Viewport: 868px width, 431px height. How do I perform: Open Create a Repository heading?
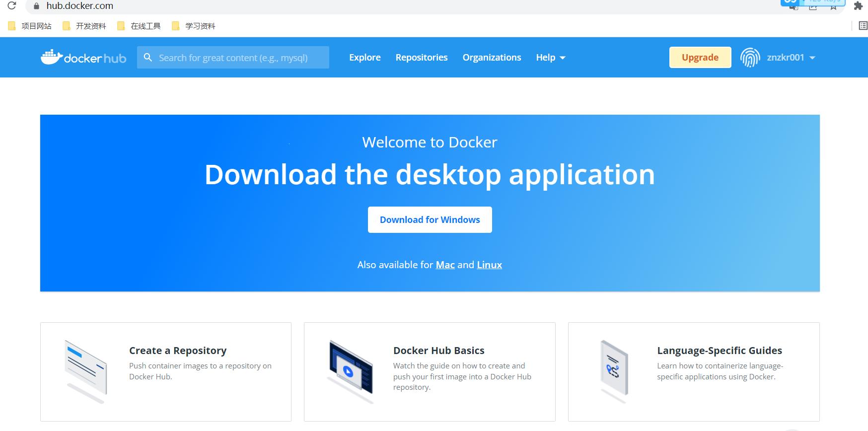coord(178,351)
